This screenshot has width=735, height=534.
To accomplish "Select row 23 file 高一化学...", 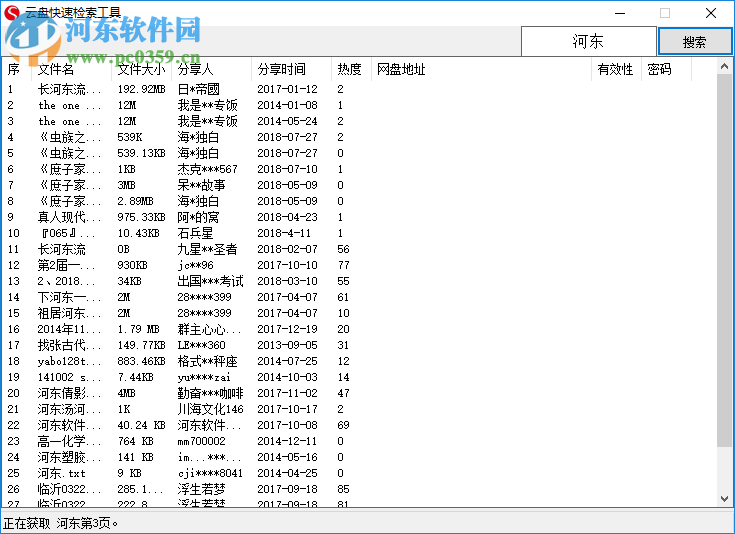I will click(359, 441).
